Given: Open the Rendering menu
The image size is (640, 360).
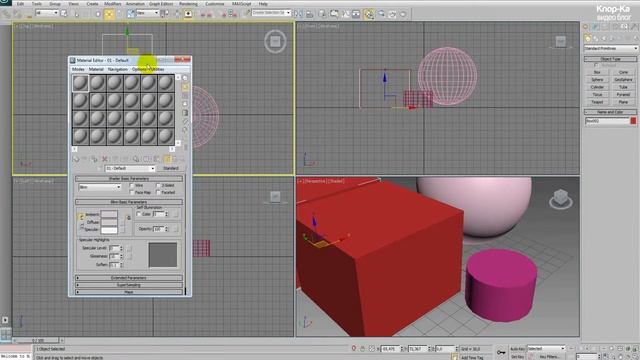Looking at the screenshot, I should (188, 4).
